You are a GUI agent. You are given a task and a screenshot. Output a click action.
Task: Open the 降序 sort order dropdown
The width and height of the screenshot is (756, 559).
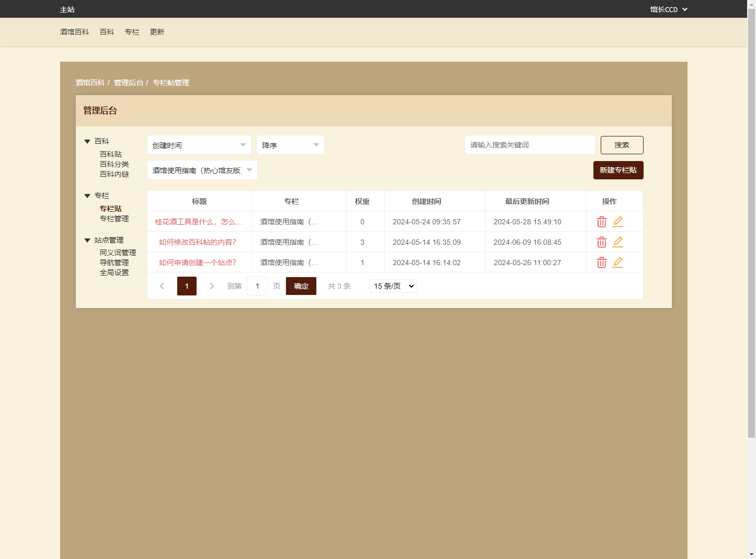[290, 145]
